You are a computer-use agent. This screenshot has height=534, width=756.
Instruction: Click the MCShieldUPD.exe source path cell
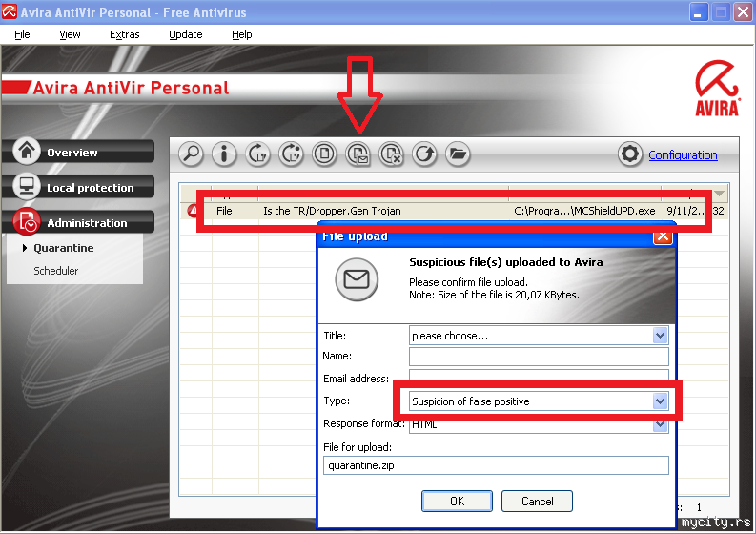tap(584, 211)
